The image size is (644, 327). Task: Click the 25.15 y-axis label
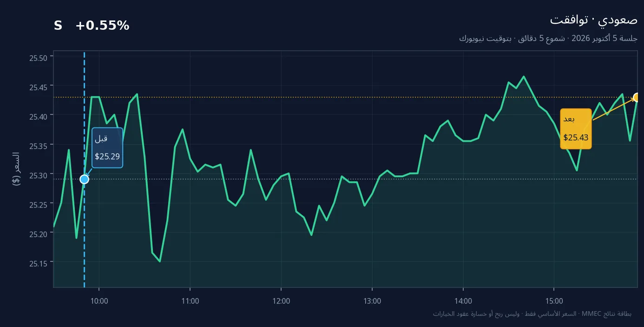click(39, 264)
